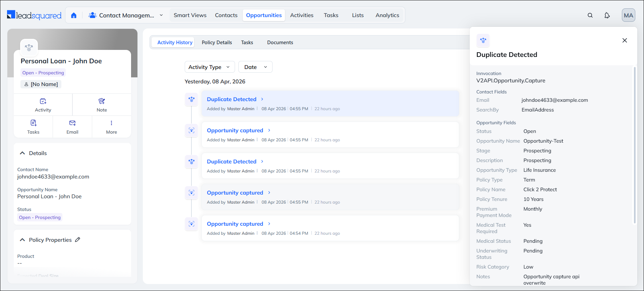
Task: Expand the Contact Management app switcher
Action: [161, 15]
